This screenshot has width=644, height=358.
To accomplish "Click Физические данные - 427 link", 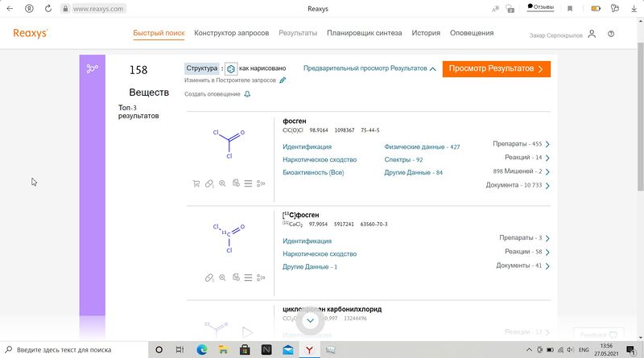I will (x=422, y=147).
